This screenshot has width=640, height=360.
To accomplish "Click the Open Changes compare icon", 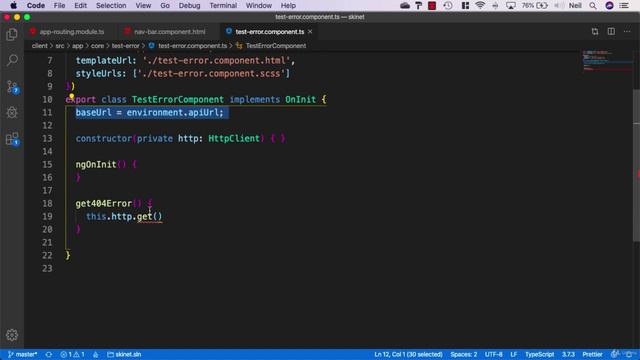I will tap(595, 31).
